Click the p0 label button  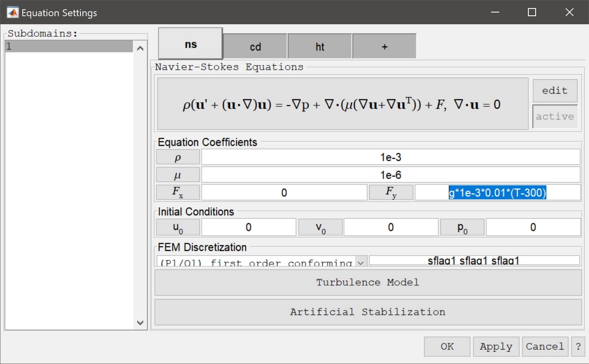[462, 227]
